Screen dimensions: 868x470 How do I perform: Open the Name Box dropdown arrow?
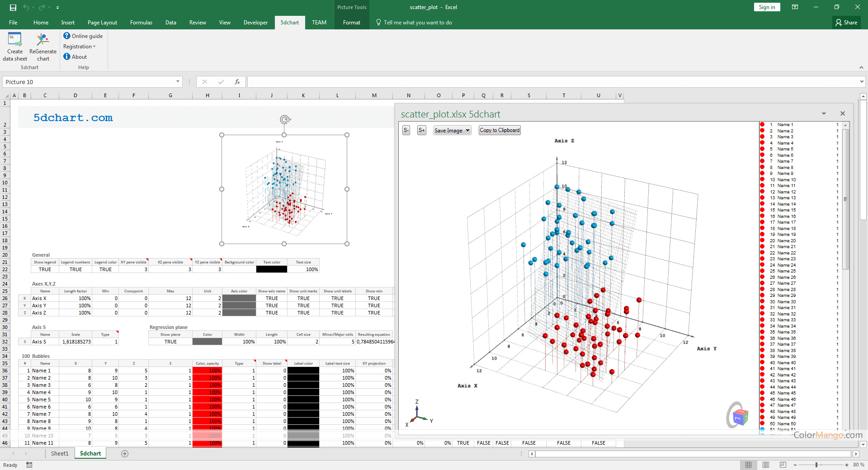(178, 82)
